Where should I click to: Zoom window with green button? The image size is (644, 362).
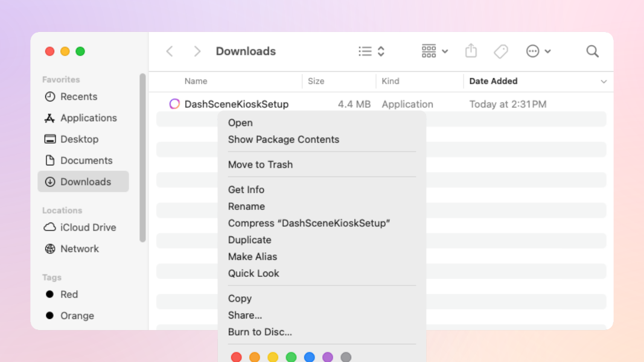click(80, 51)
